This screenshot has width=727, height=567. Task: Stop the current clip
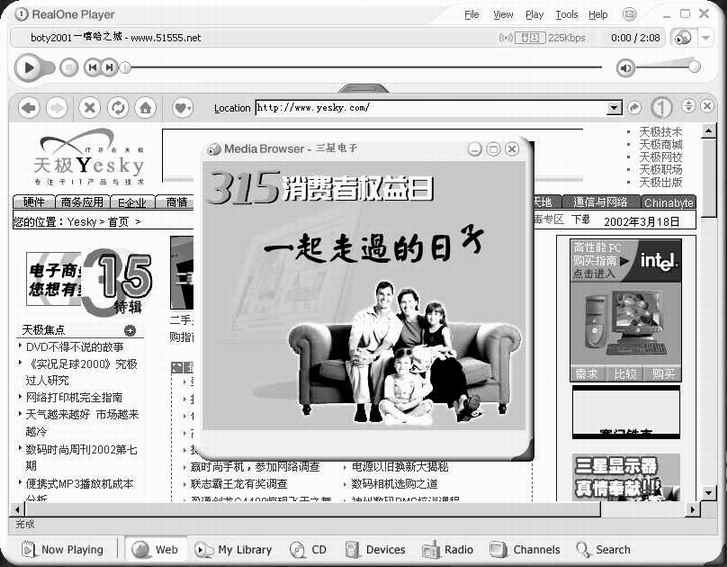pyautogui.click(x=69, y=68)
